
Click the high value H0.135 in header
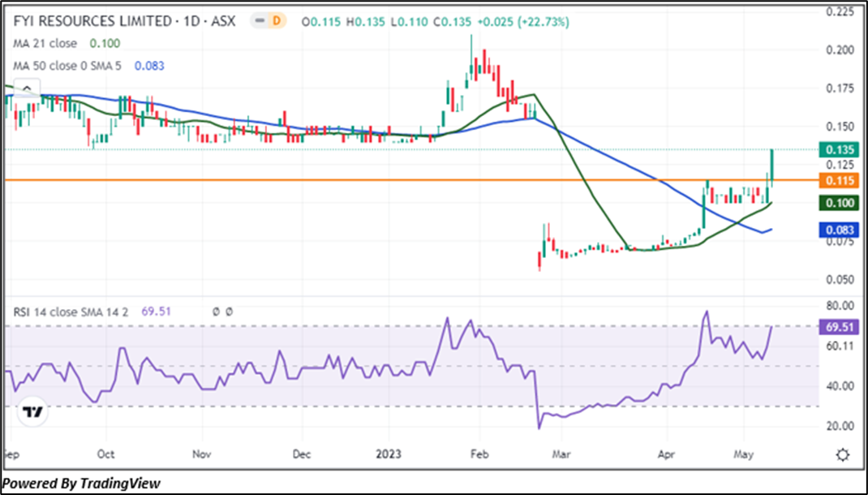pos(366,22)
